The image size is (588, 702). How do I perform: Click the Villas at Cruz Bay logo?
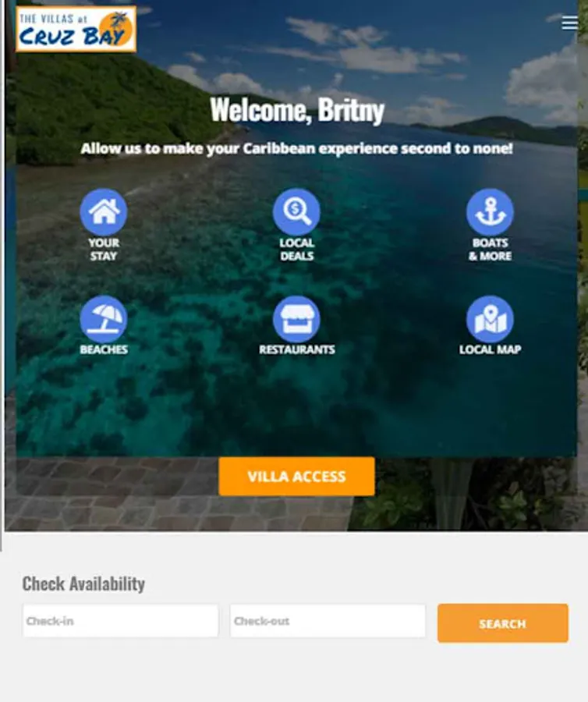tap(76, 29)
